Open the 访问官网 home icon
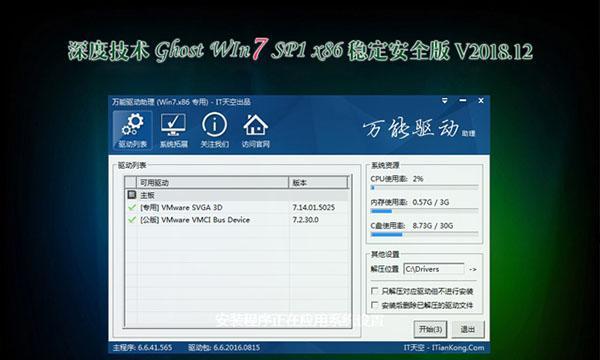The height and width of the screenshot is (360, 600). click(255, 130)
